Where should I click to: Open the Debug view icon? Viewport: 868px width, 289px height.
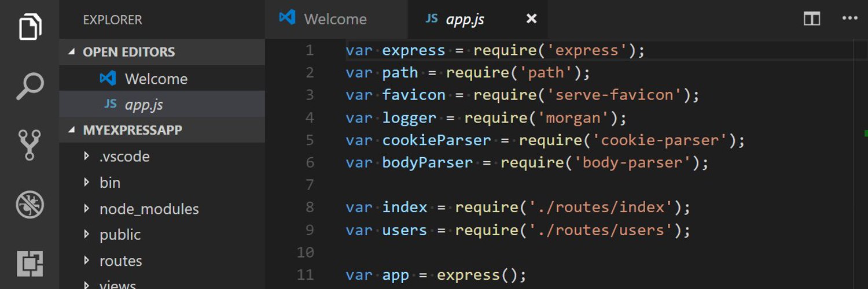(x=30, y=205)
